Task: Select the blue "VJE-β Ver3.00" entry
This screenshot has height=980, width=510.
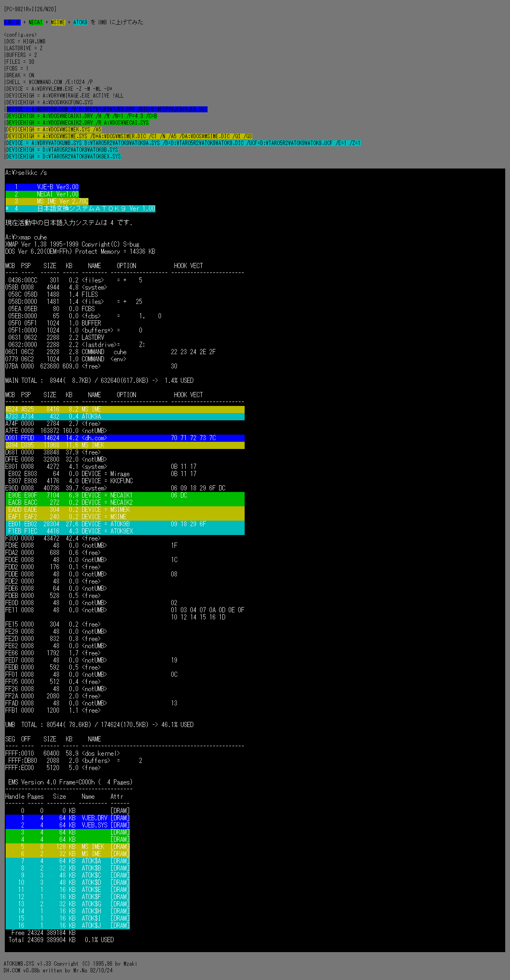Action: click(x=42, y=187)
